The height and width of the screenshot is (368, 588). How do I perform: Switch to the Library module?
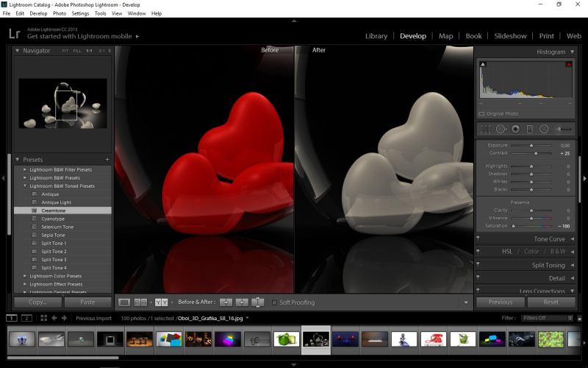376,36
